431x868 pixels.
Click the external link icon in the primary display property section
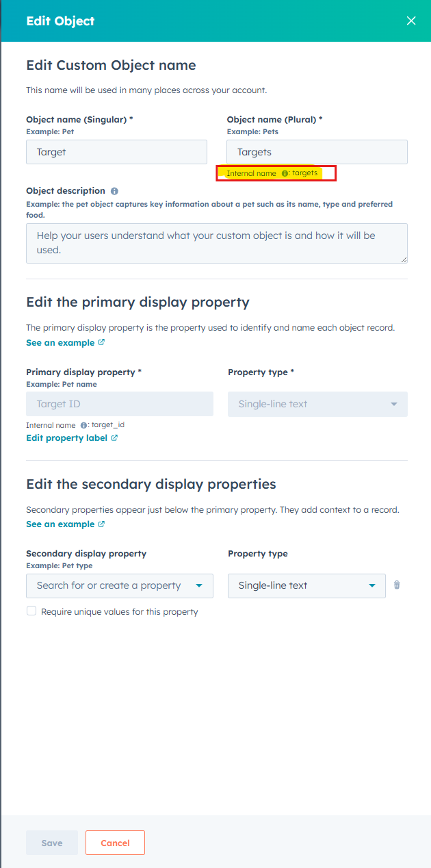(x=102, y=342)
